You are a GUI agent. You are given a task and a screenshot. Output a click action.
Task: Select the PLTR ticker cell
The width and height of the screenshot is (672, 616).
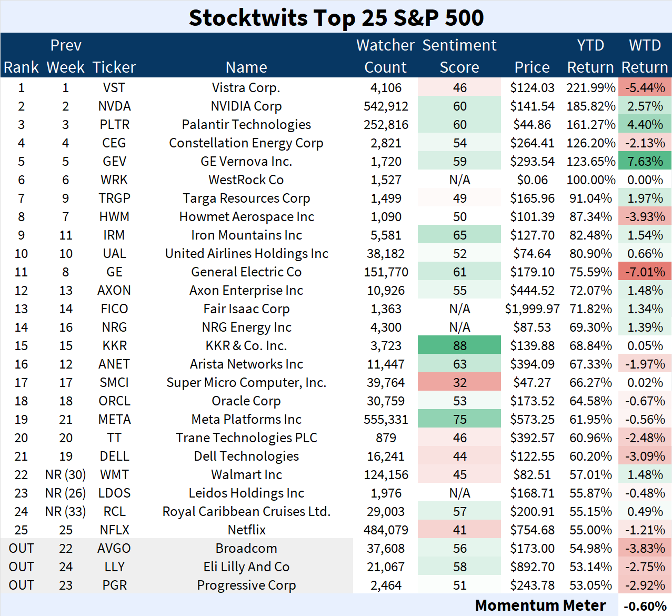tap(114, 125)
